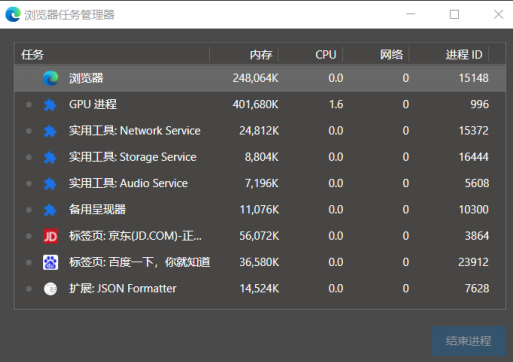The width and height of the screenshot is (513, 362).
Task: Select the 浏览器 task name
Action: pos(86,78)
